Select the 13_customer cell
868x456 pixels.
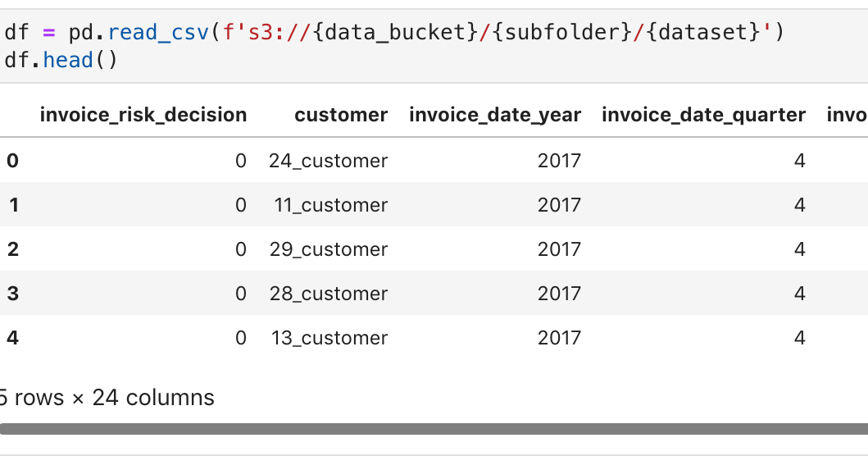pyautogui.click(x=329, y=338)
